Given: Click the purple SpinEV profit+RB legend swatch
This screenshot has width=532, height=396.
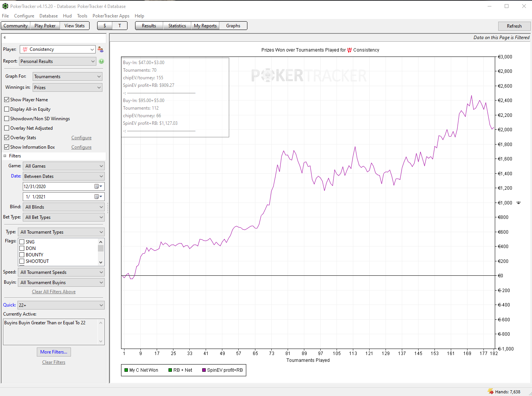Looking at the screenshot, I should pos(204,370).
